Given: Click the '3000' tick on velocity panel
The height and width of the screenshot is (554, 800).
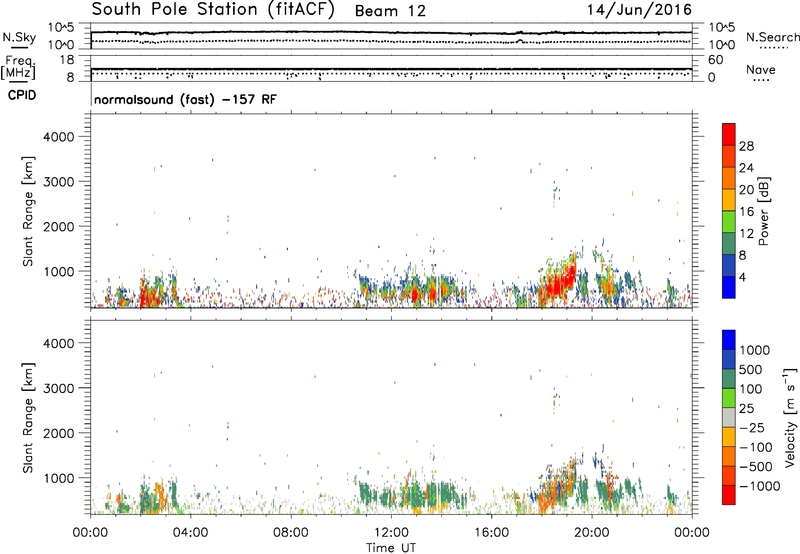Looking at the screenshot, I should click(x=59, y=388).
